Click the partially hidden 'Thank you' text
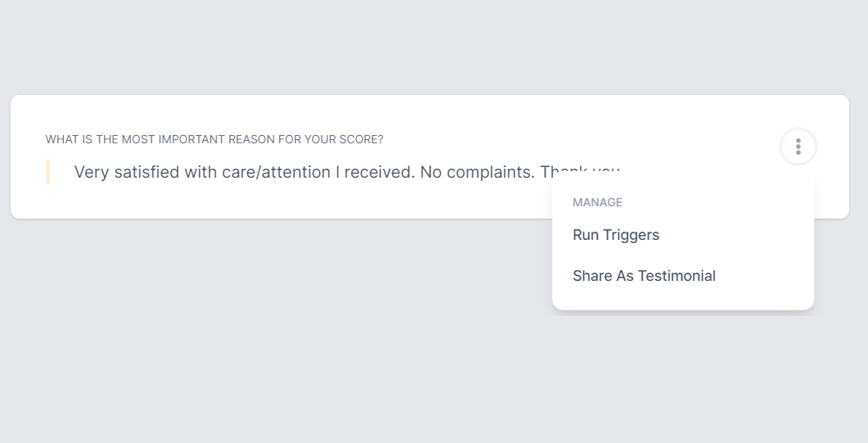Screen dimensions: 868x443 580,170
